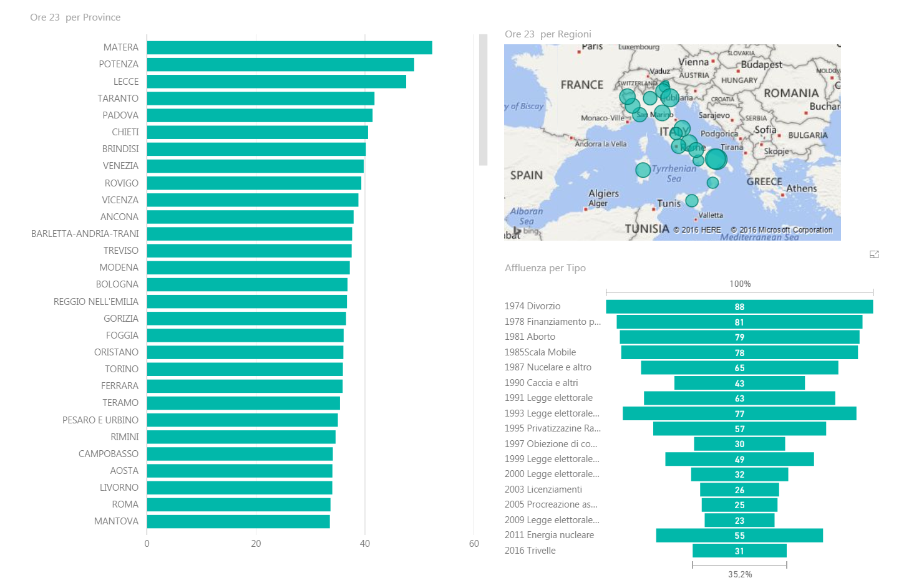
Task: Select the Sardinia bubble on the map
Action: (x=643, y=170)
